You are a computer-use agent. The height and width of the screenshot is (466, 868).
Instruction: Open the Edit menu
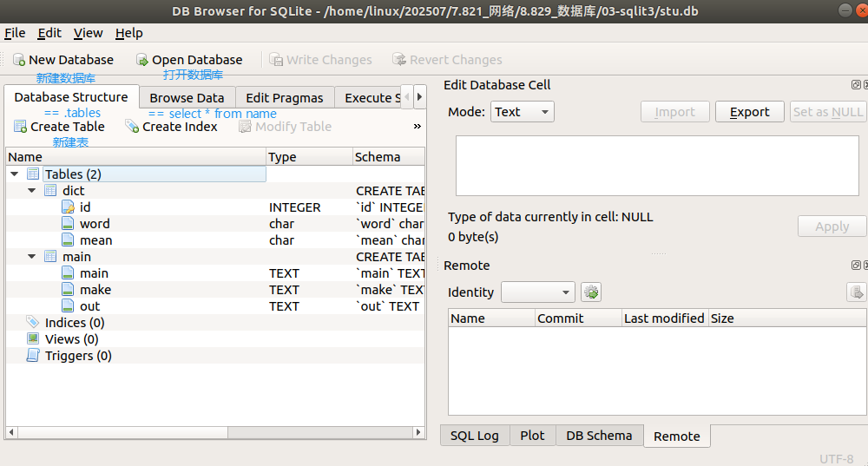49,33
